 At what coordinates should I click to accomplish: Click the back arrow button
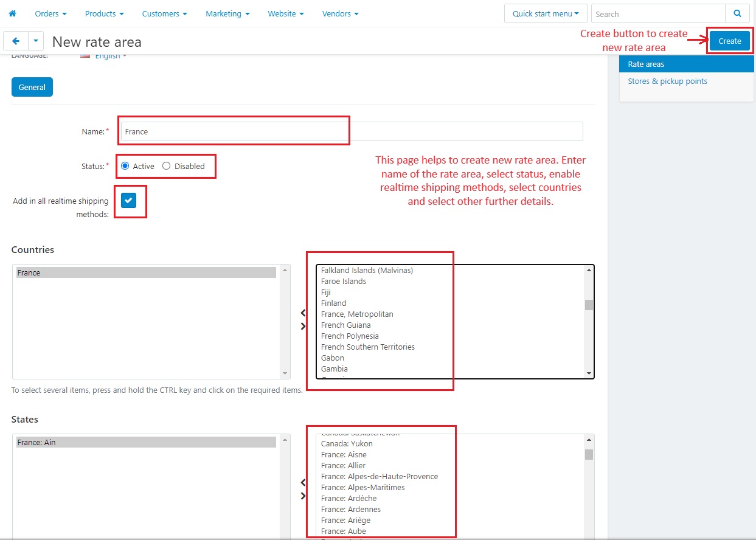pyautogui.click(x=16, y=41)
